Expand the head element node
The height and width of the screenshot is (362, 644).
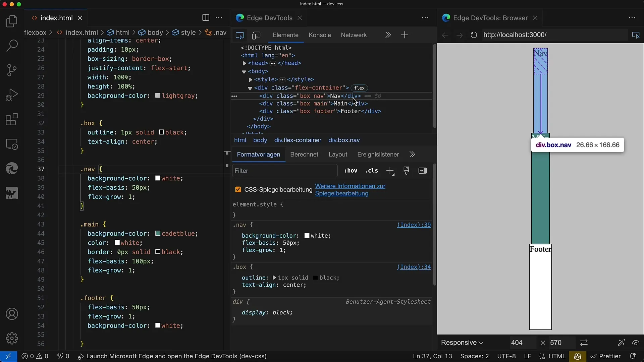click(x=244, y=63)
